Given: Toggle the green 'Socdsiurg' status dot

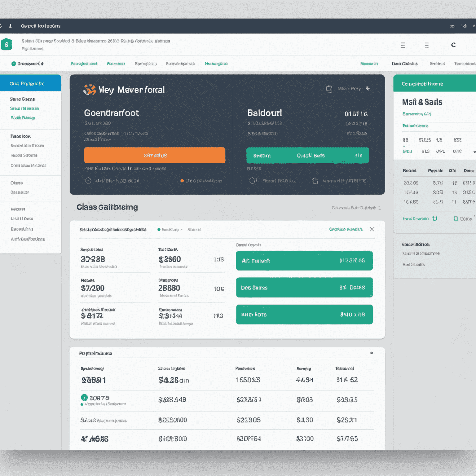Looking at the screenshot, I should [159, 230].
